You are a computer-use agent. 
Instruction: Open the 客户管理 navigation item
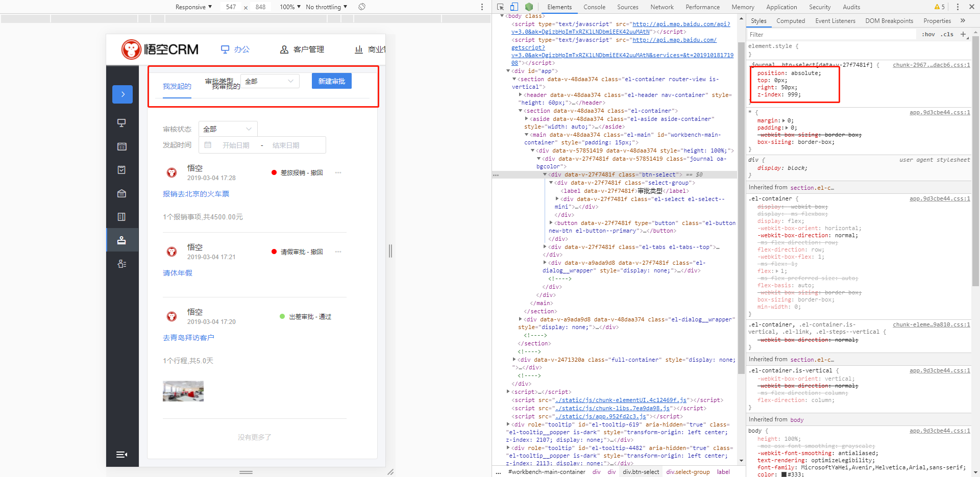point(302,49)
